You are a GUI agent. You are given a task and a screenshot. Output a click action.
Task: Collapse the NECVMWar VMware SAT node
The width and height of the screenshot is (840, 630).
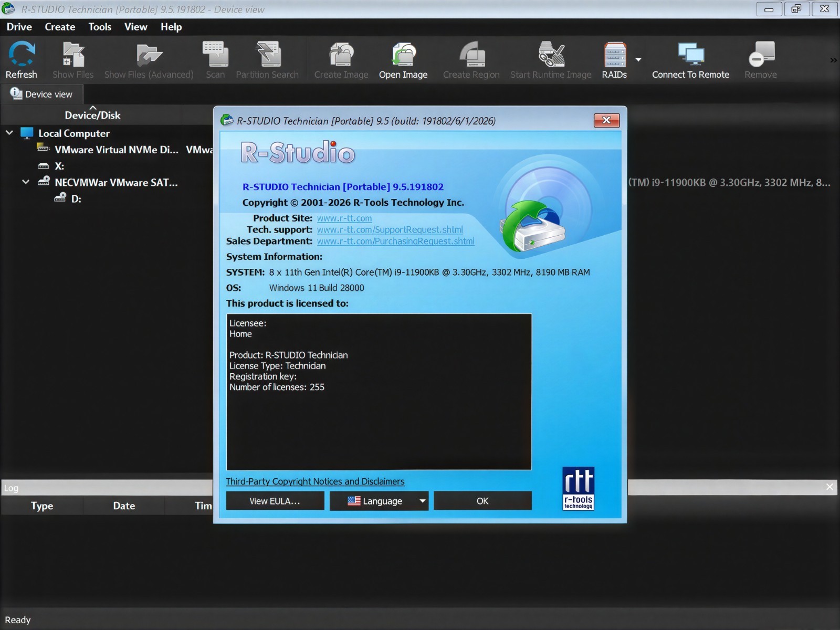[x=26, y=182]
